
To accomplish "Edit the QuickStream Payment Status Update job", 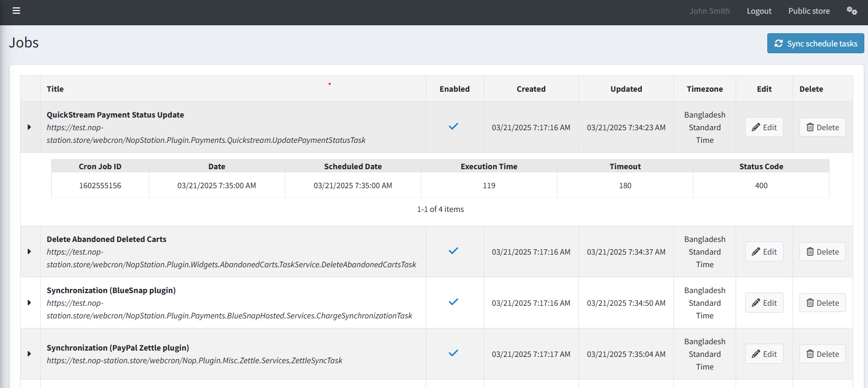I will (764, 127).
